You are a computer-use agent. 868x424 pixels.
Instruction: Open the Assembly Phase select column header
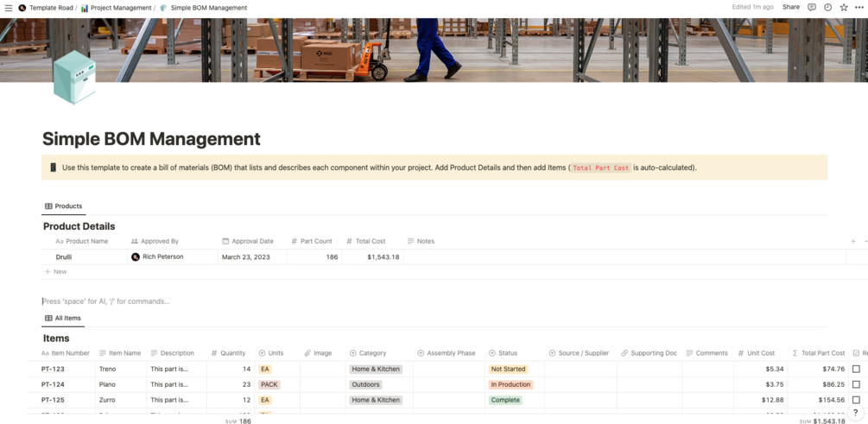point(447,353)
